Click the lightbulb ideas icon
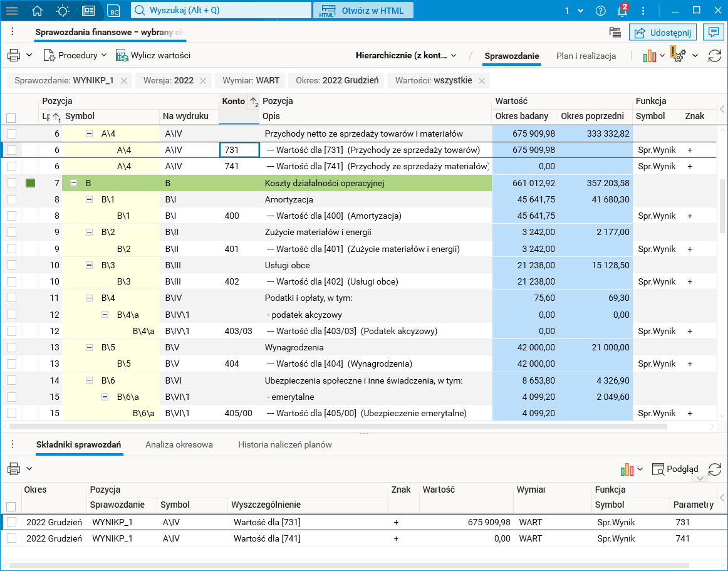The image size is (728, 571). tap(62, 11)
